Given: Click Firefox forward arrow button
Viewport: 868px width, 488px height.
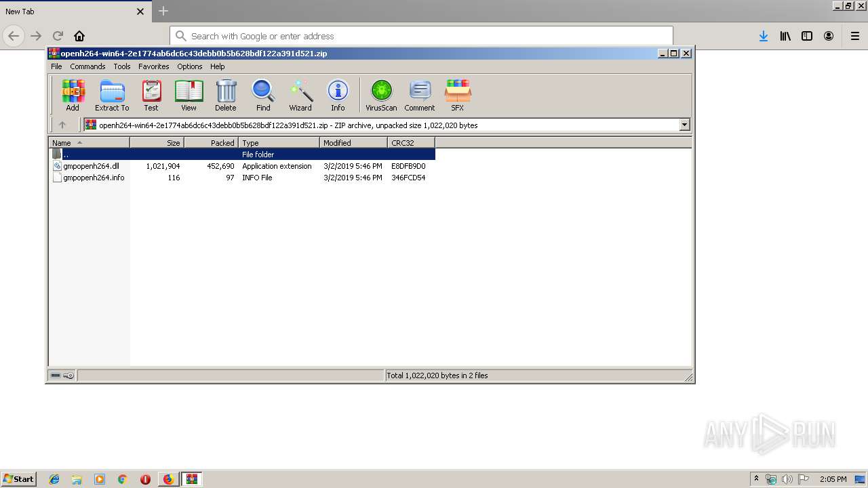Looking at the screenshot, I should (x=36, y=36).
